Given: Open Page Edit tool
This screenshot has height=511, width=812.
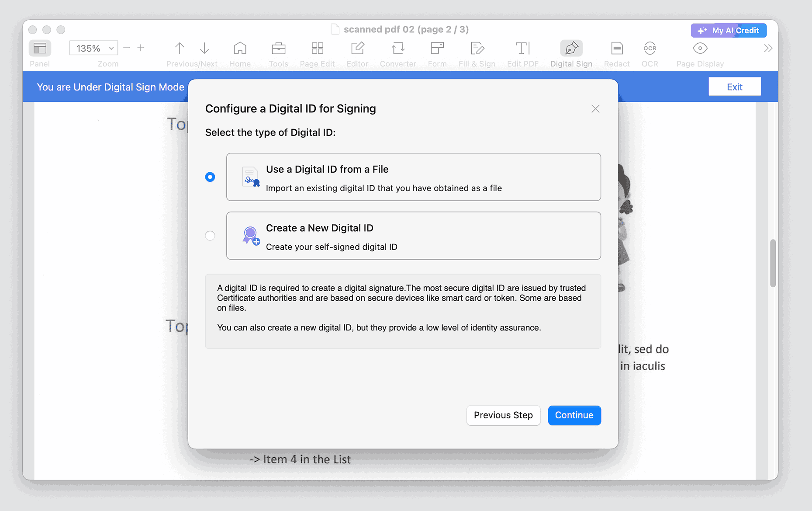Looking at the screenshot, I should point(318,48).
